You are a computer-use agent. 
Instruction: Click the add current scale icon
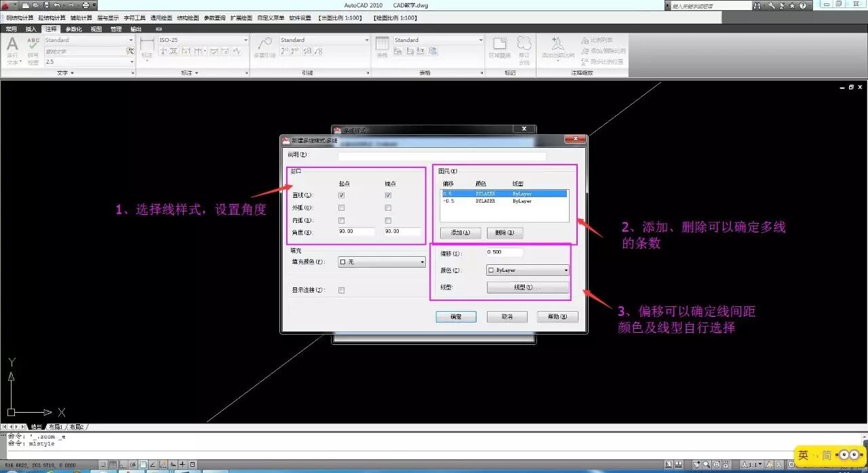[x=557, y=43]
